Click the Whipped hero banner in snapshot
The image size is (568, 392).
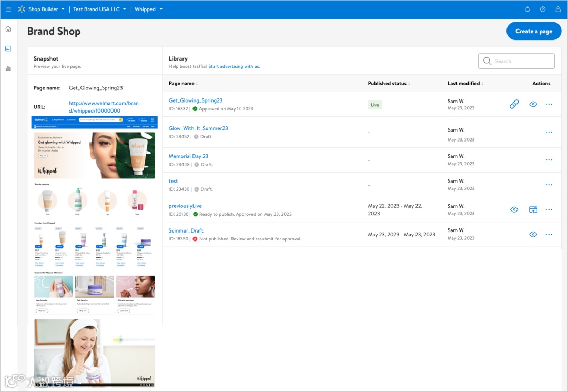coord(94,155)
